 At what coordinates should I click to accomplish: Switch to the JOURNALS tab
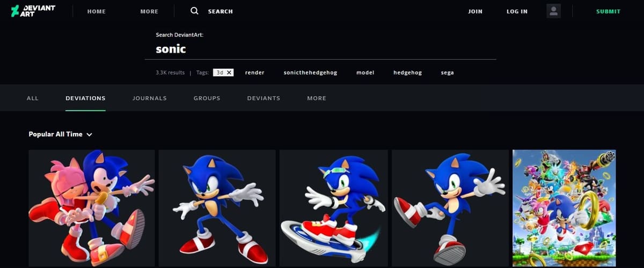[150, 98]
